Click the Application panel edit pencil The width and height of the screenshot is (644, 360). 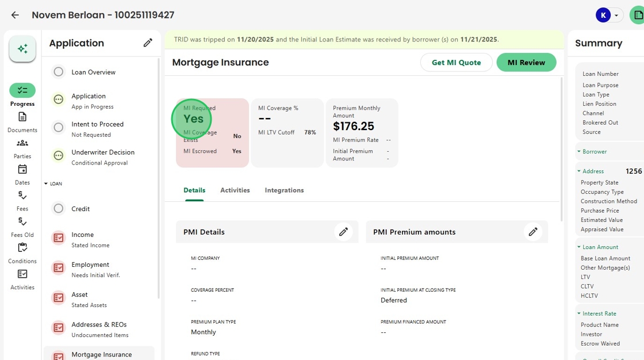coord(148,43)
